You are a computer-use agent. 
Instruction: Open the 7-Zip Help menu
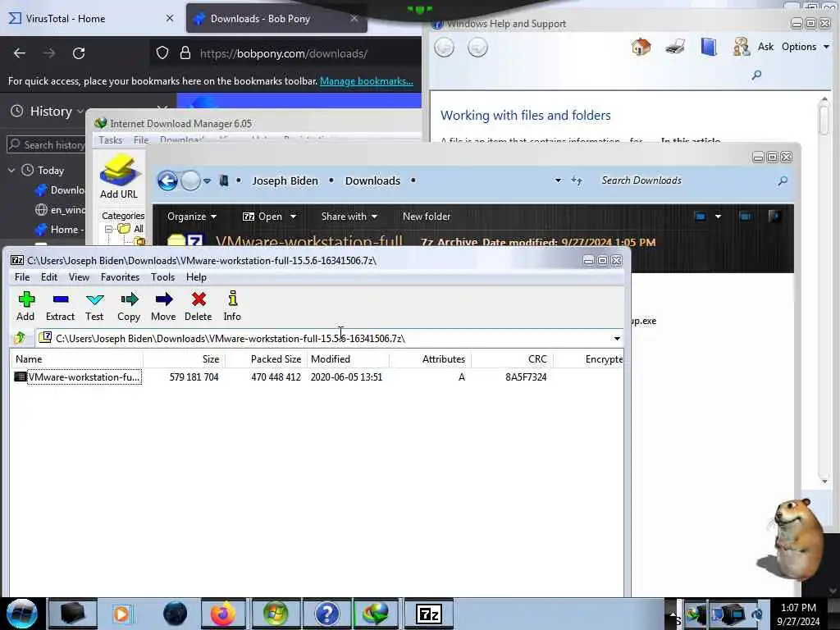pos(196,277)
